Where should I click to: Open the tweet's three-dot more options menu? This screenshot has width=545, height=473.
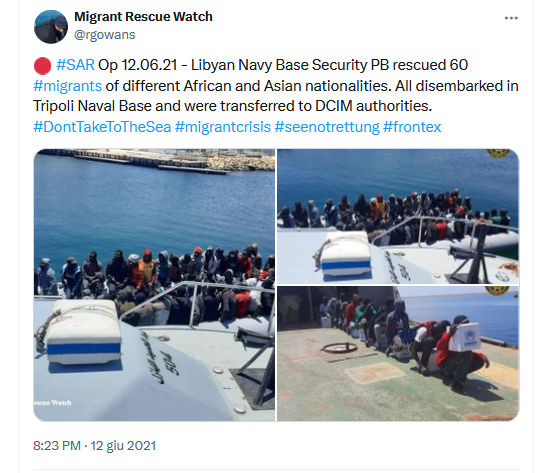[511, 18]
